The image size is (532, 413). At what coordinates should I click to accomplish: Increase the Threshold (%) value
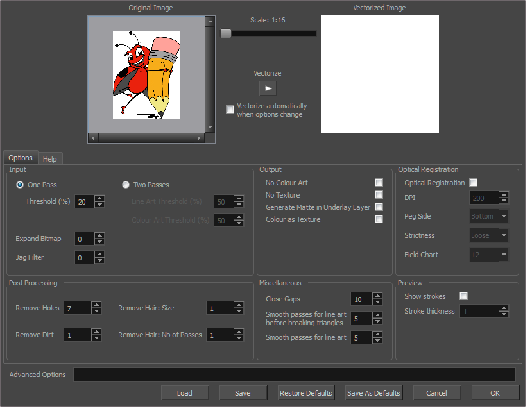coord(99,198)
